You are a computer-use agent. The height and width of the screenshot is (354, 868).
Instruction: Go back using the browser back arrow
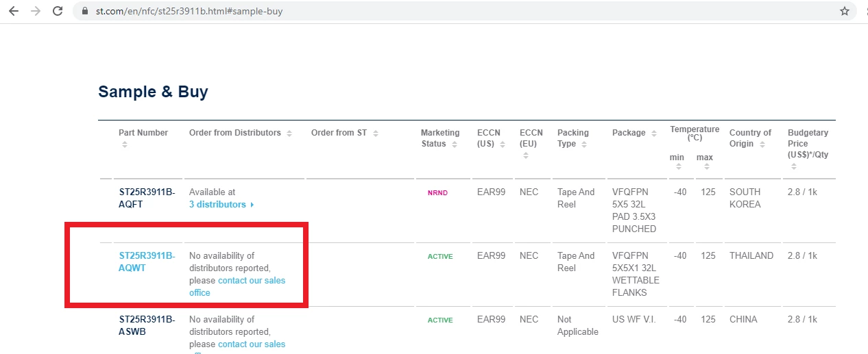click(13, 11)
